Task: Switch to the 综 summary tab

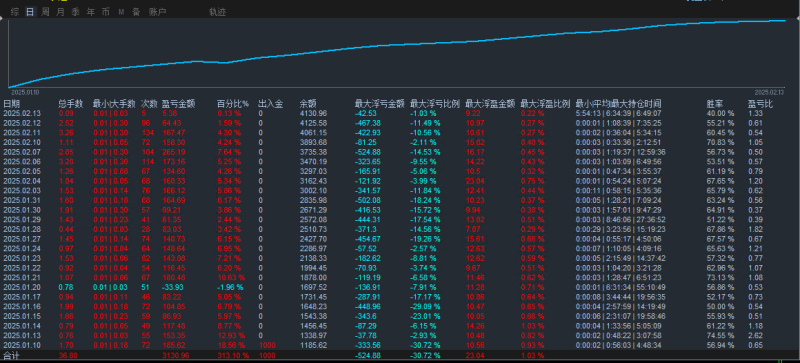Action: [x=15, y=12]
